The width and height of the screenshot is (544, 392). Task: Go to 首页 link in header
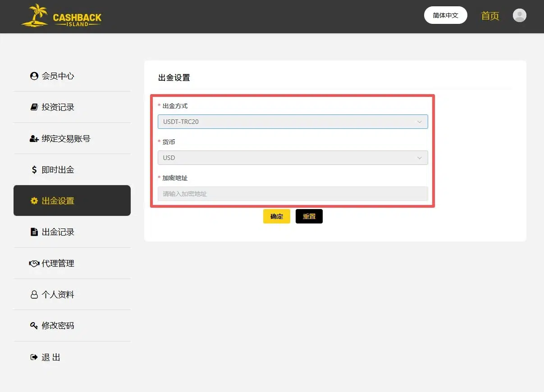point(490,16)
